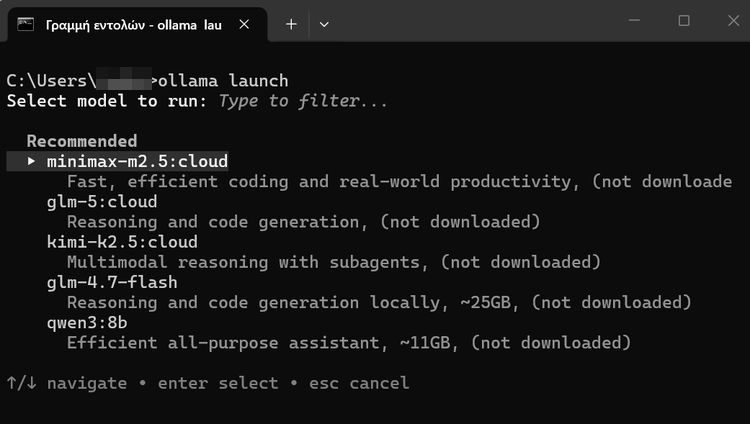Click the 'ollama launch' command text
Image resolution: width=750 pixels, height=424 pixels.
pyautogui.click(x=223, y=81)
